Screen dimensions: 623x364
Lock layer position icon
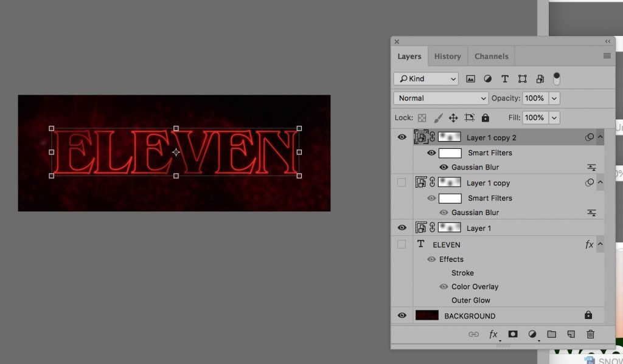point(453,117)
